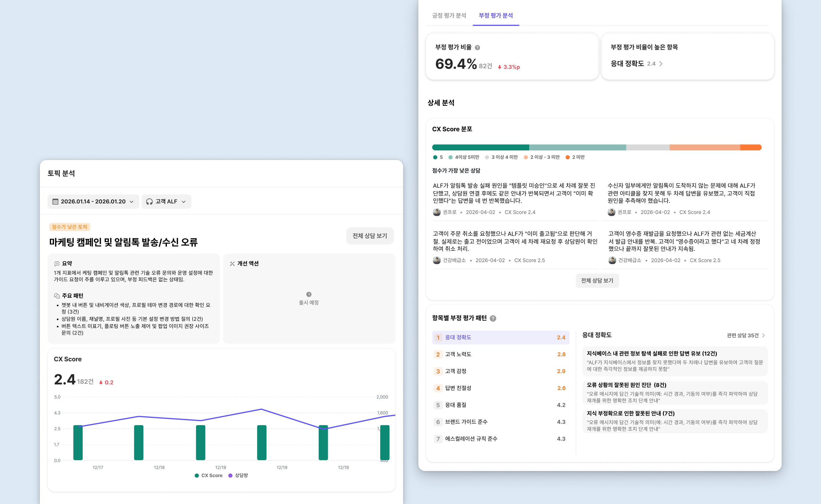Screen dimensions: 821x504
Task: Expand 응대 정확도 2.4 chevron in top card
Action: pos(661,64)
